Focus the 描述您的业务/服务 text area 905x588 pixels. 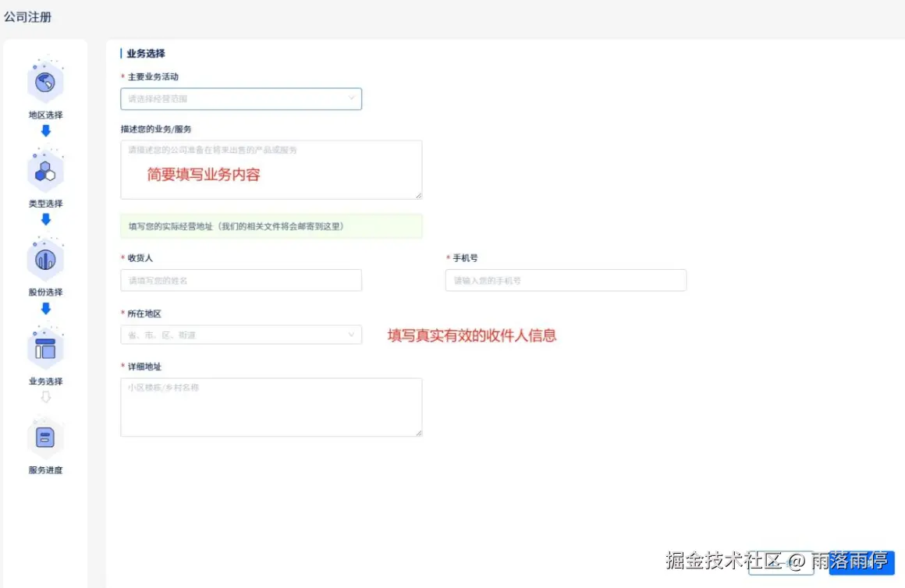271,170
